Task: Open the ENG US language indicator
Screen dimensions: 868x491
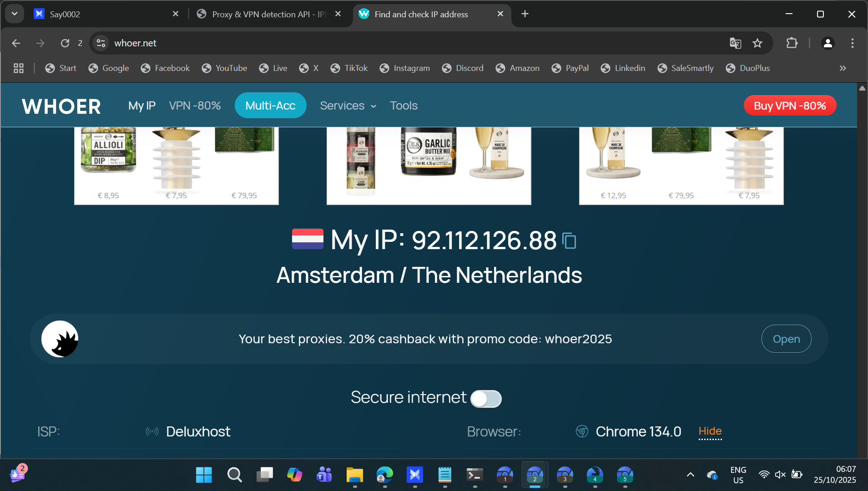Action: coord(738,475)
